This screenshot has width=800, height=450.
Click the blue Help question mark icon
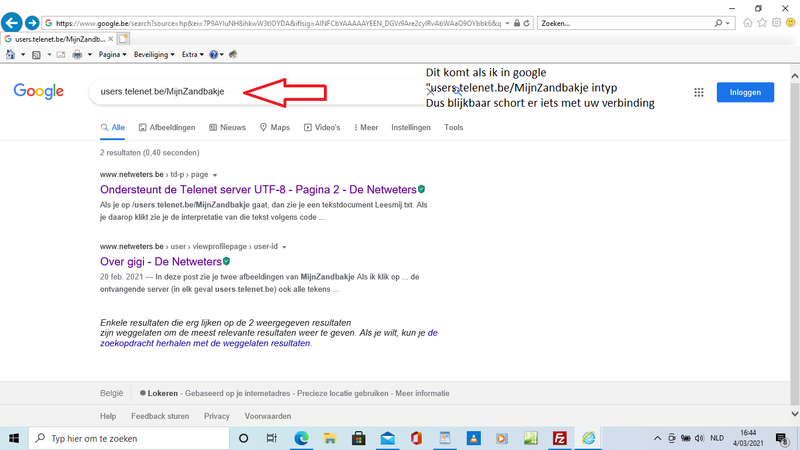214,55
